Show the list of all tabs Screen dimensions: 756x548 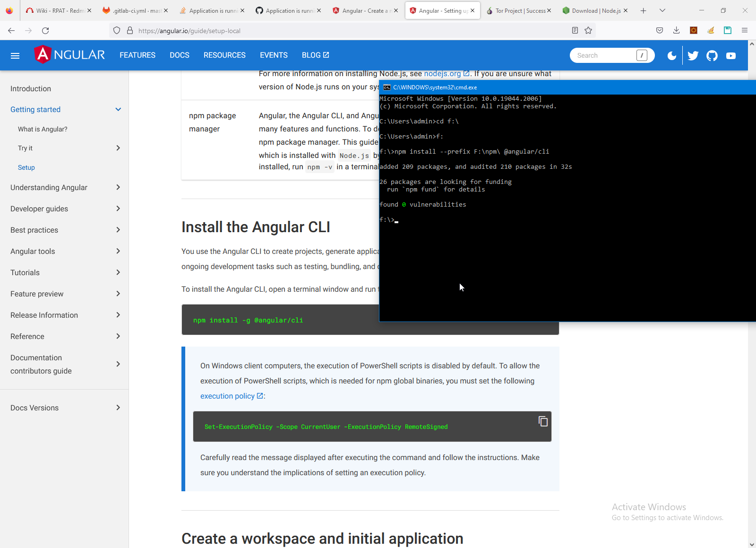tap(662, 11)
